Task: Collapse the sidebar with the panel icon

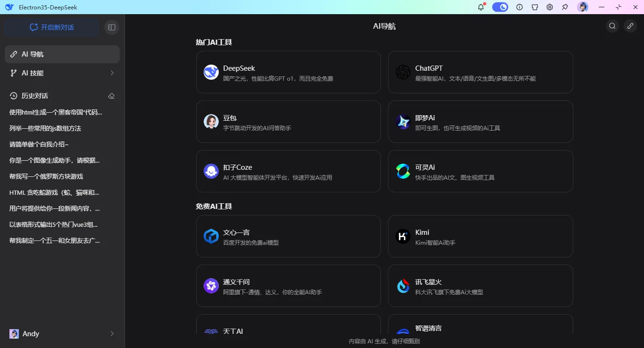Action: click(x=112, y=27)
